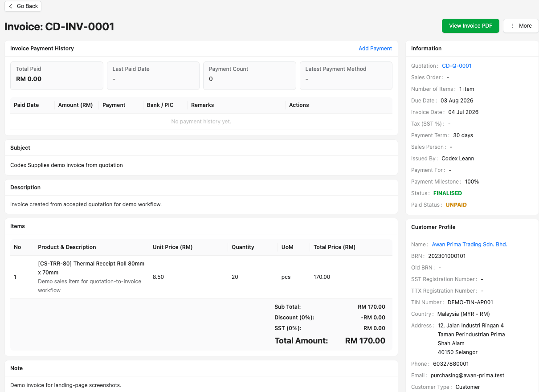The image size is (539, 392).
Task: Click the 'No payment history yet.' message
Action: 201,122
